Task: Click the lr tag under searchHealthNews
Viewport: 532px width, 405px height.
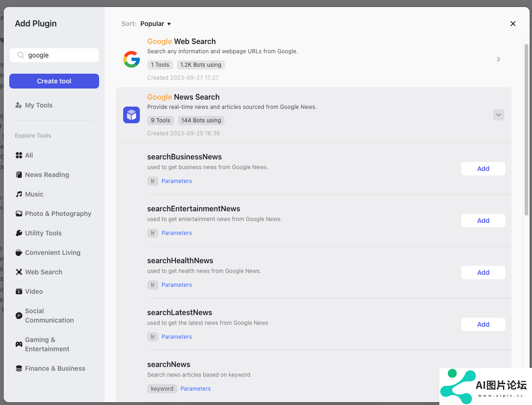Action: pos(153,285)
